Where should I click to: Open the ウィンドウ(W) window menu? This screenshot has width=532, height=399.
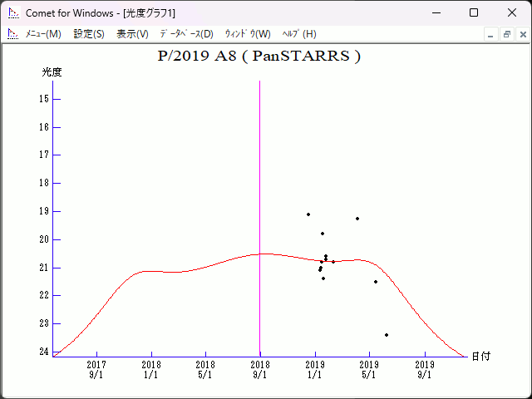pos(248,34)
